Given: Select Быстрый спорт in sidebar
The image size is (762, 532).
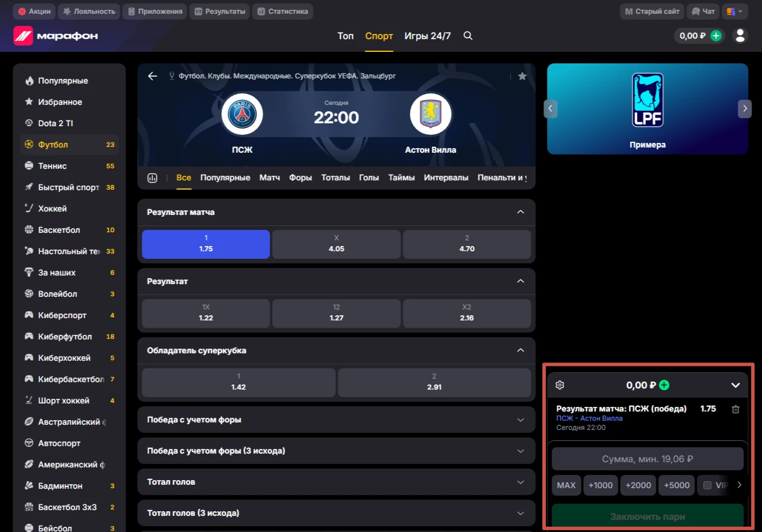Looking at the screenshot, I should (x=69, y=187).
